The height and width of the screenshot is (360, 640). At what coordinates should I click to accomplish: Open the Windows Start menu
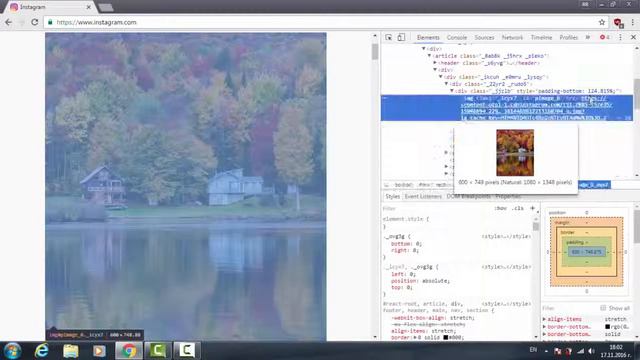(x=12, y=351)
